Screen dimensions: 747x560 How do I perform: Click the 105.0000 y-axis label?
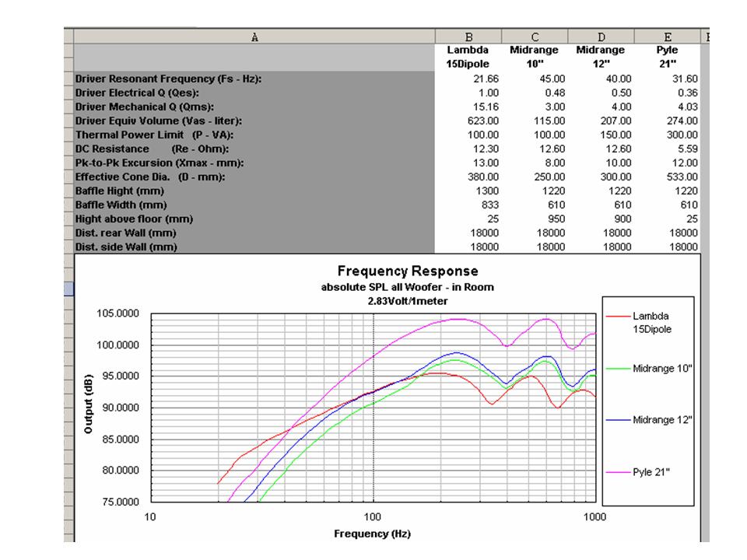tap(117, 313)
